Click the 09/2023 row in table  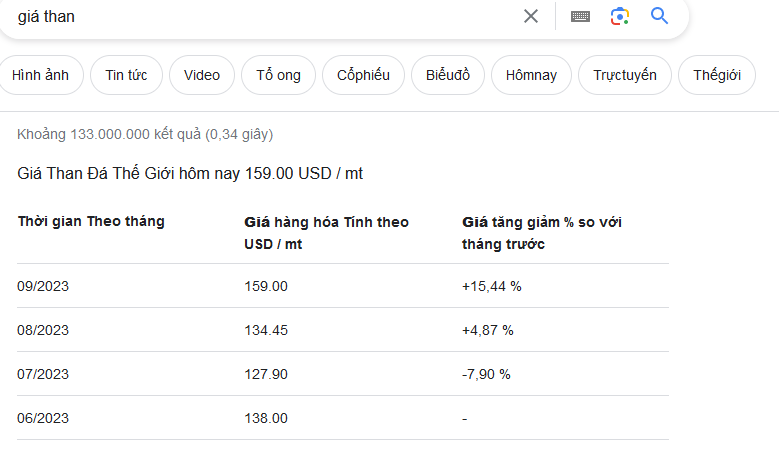[x=43, y=286]
